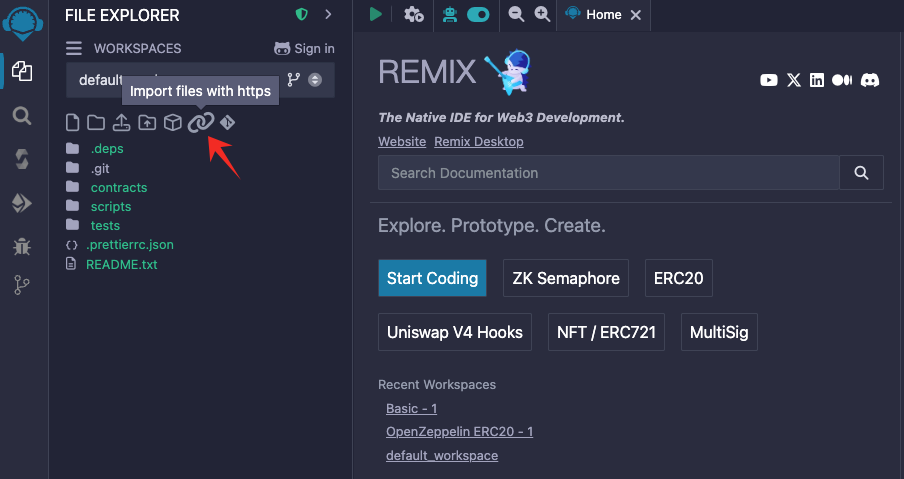Select the NFT / ERC721 template
Image resolution: width=904 pixels, height=479 pixels.
[x=607, y=332]
